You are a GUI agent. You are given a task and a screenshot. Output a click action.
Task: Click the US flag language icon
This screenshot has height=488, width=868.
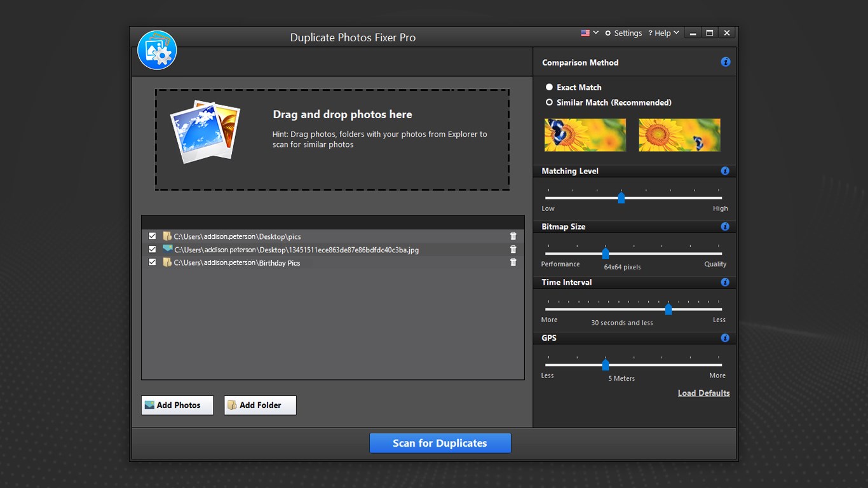coord(585,33)
